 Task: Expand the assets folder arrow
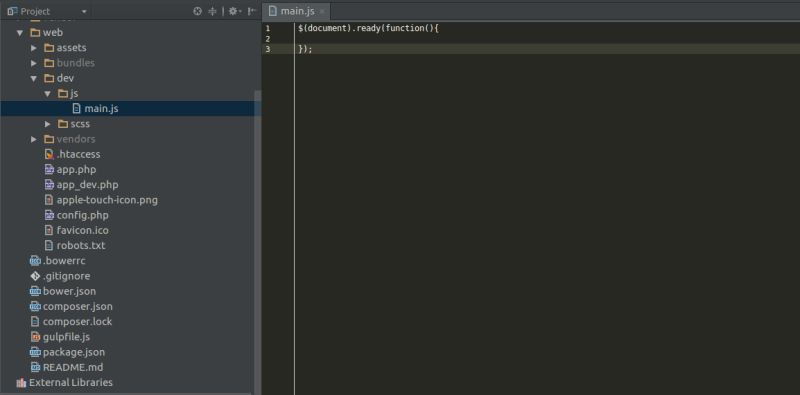(34, 48)
